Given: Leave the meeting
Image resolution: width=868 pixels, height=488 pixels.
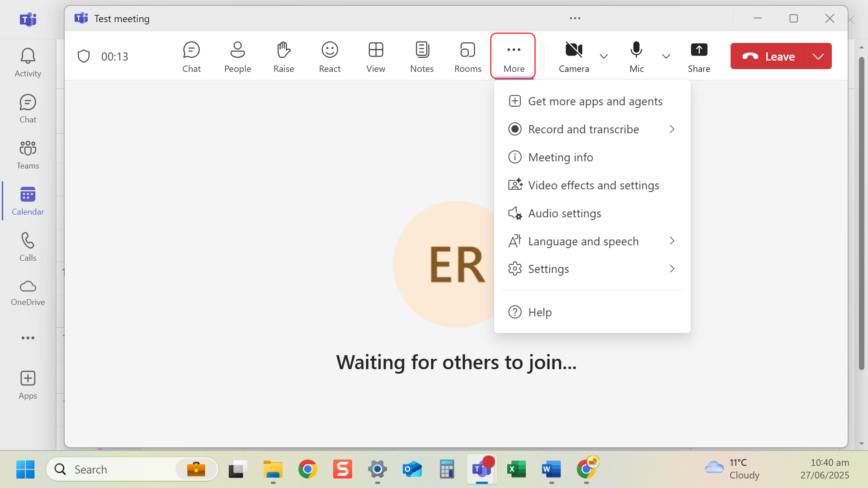Looking at the screenshot, I should (x=768, y=56).
